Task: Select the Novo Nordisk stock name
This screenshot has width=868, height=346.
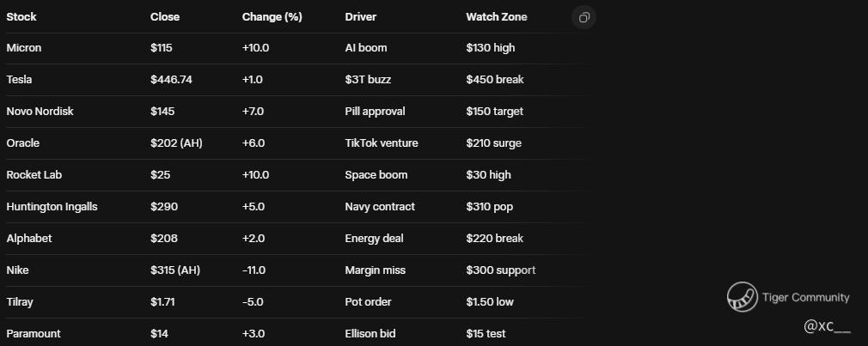Action: pyautogui.click(x=34, y=112)
